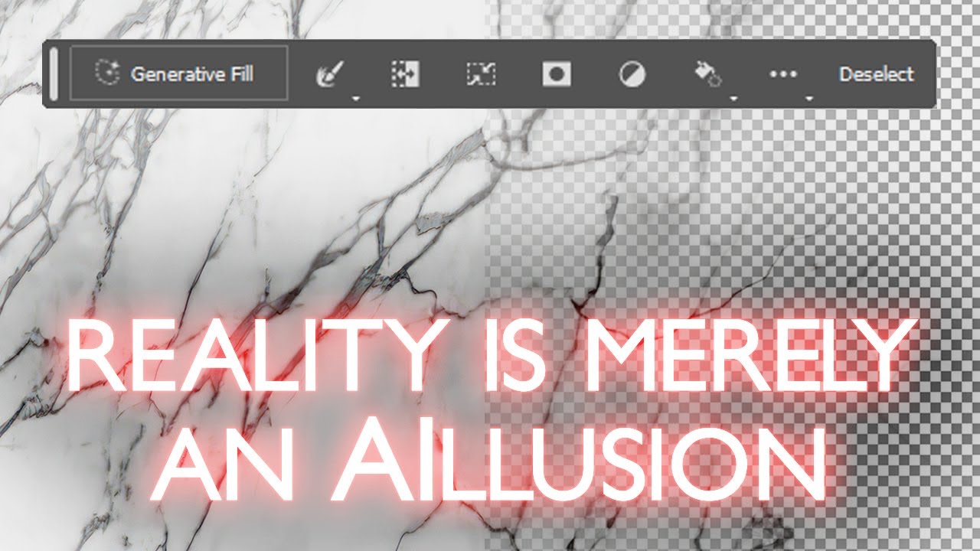Image resolution: width=980 pixels, height=551 pixels.
Task: Click Deselect in the contextual bar
Action: [877, 74]
